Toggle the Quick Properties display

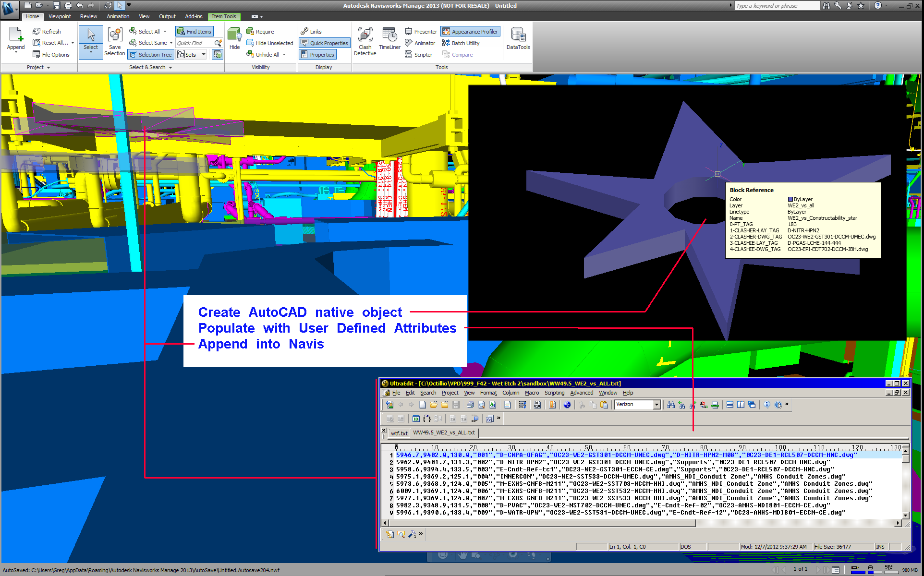pos(324,43)
